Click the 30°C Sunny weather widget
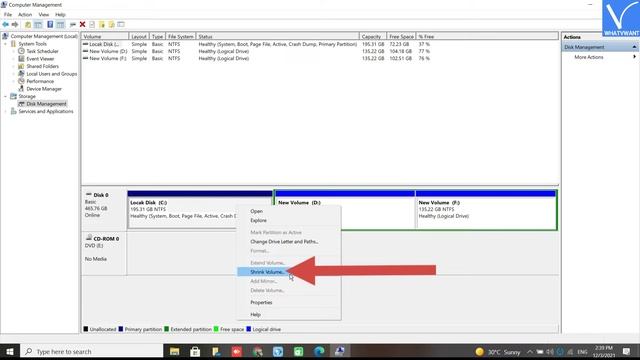Image resolution: width=640 pixels, height=360 pixels. [x=498, y=351]
